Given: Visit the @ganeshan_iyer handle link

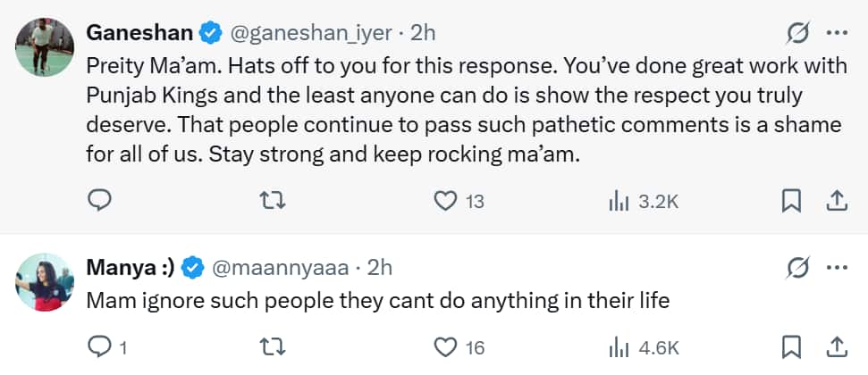Looking at the screenshot, I should (x=311, y=33).
